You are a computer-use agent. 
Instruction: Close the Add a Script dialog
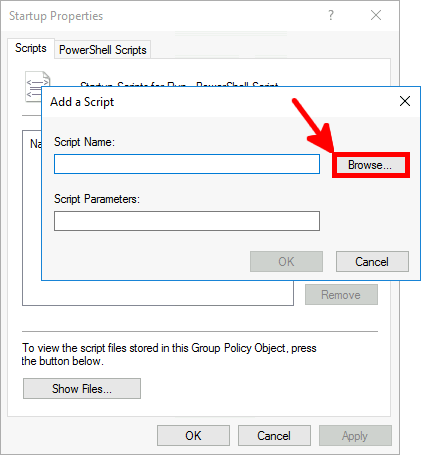(405, 101)
